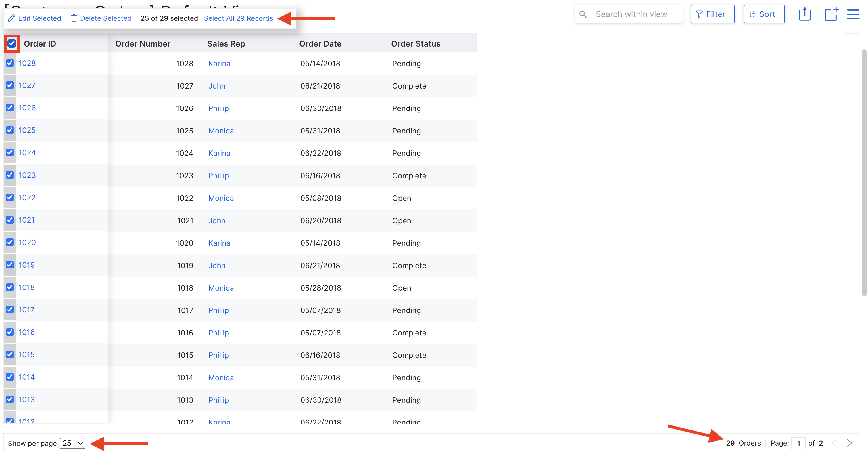The width and height of the screenshot is (868, 458).
Task: Open sales rep Monica on order 1022
Action: [221, 198]
